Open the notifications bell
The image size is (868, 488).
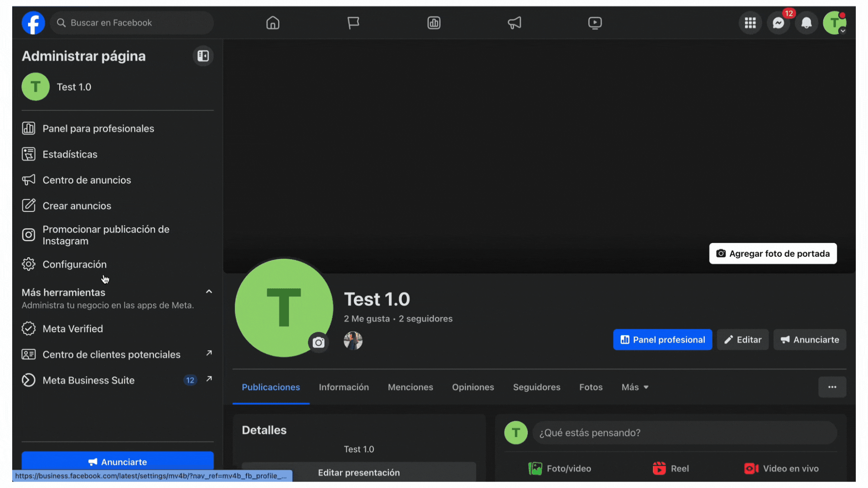point(806,23)
